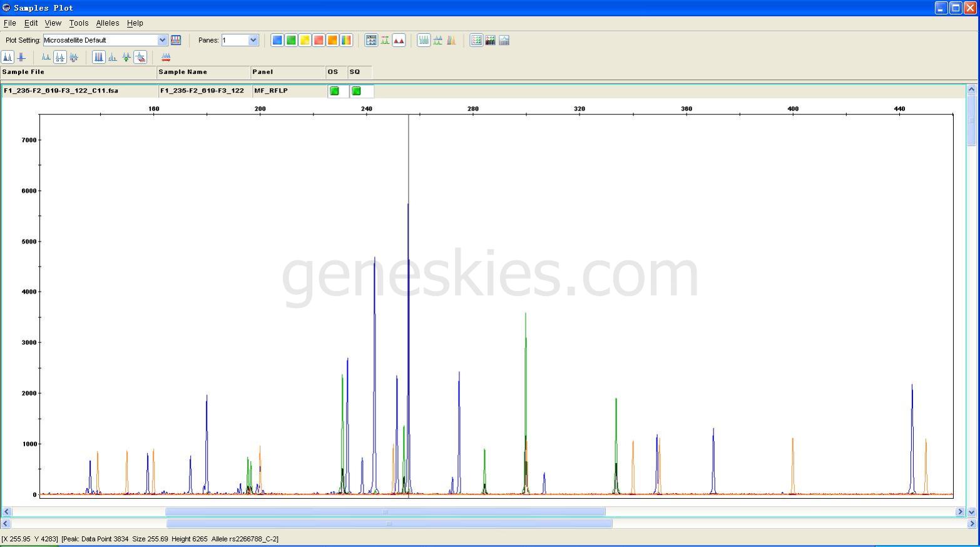Click the red peaks icon in toolbar

[399, 40]
